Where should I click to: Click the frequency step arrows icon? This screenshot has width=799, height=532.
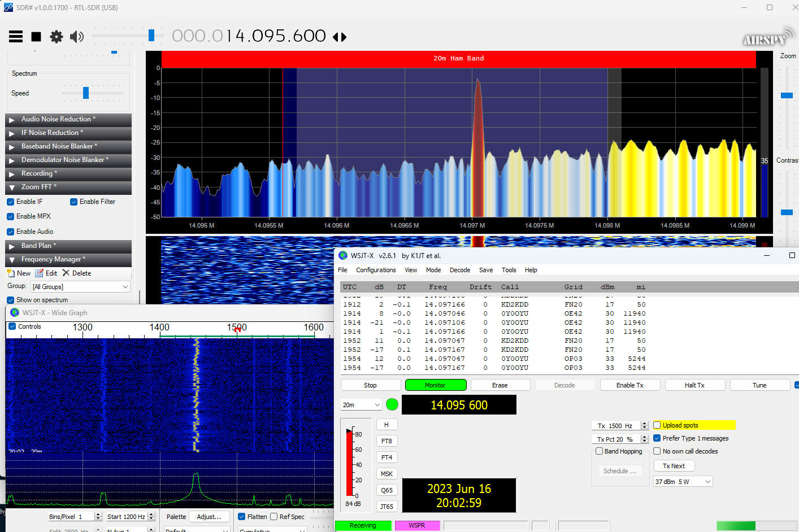(x=340, y=37)
